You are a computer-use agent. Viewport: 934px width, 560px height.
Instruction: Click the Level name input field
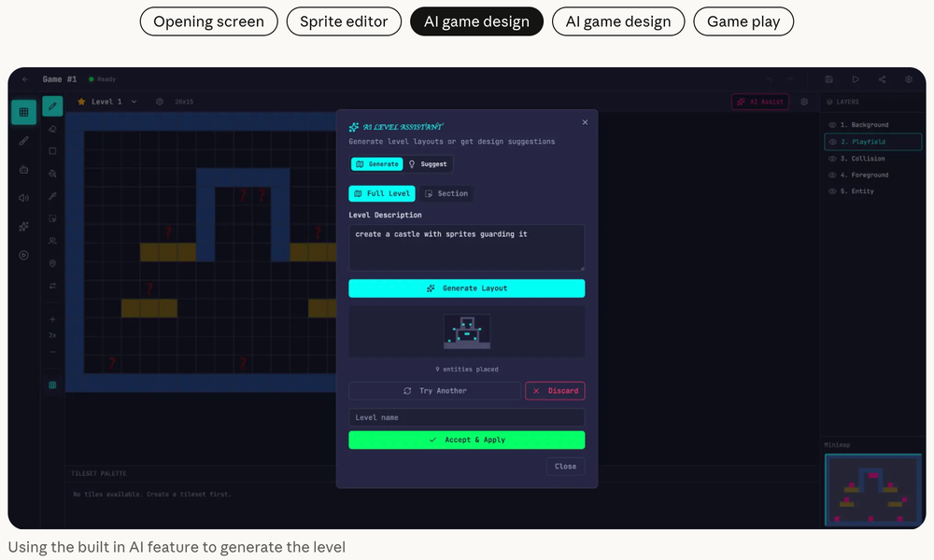pyautogui.click(x=467, y=417)
